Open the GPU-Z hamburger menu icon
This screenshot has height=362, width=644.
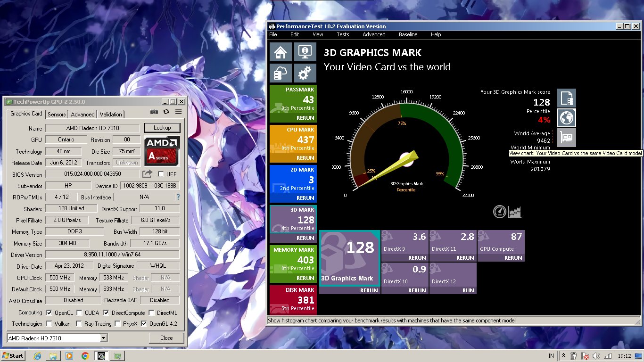tap(178, 112)
